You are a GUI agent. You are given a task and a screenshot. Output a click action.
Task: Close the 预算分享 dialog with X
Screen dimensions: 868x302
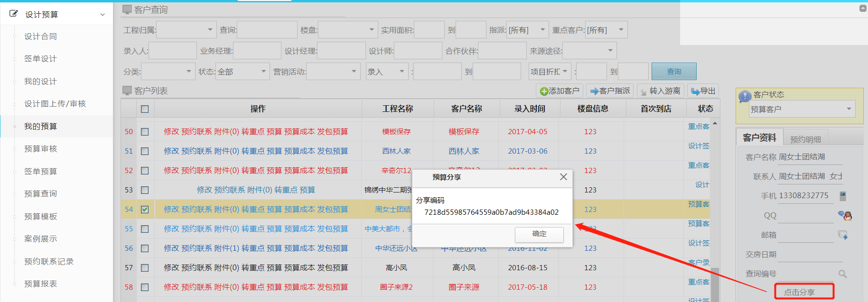(x=563, y=177)
